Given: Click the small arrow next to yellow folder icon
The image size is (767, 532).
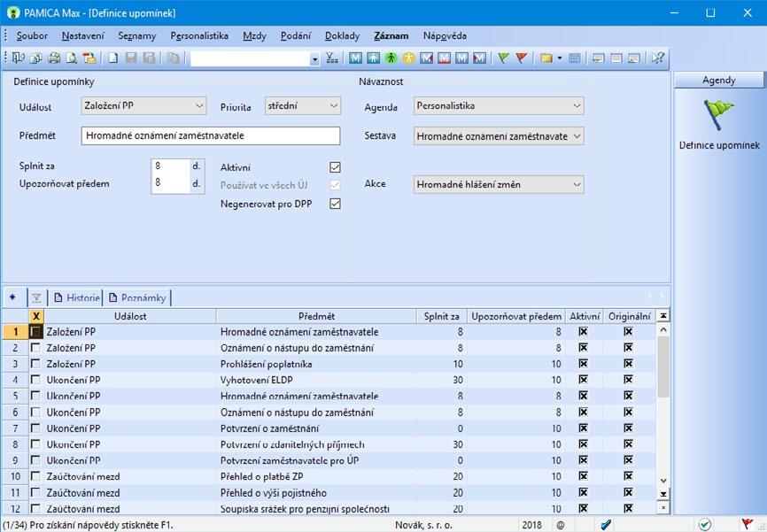Looking at the screenshot, I should point(560,58).
